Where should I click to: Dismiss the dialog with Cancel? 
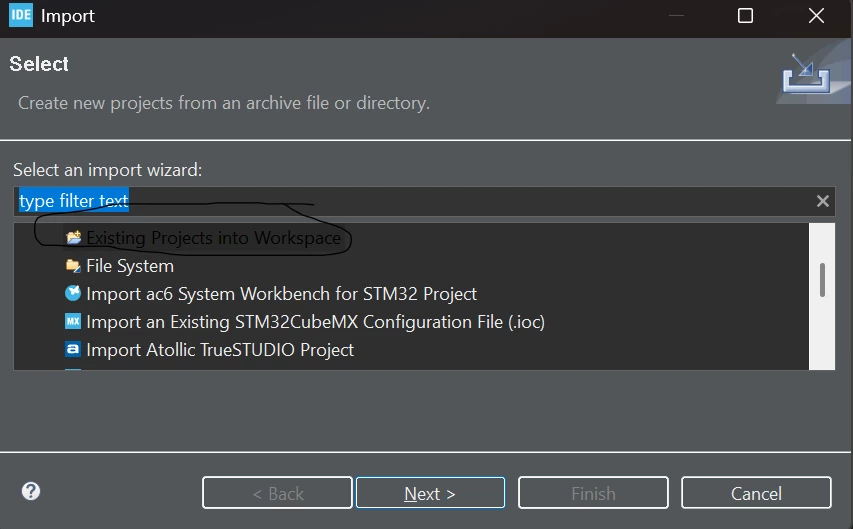pyautogui.click(x=756, y=493)
